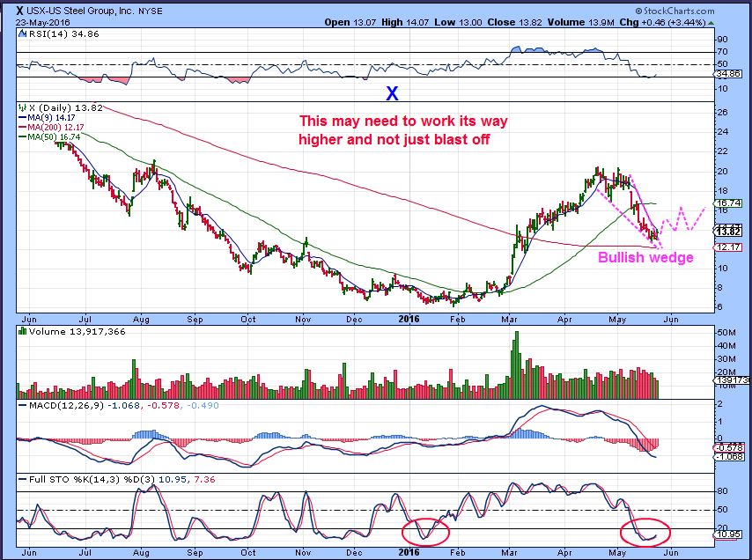The image size is (752, 560).
Task: Click the volume bars icon next to Volume
Action: (x=22, y=331)
